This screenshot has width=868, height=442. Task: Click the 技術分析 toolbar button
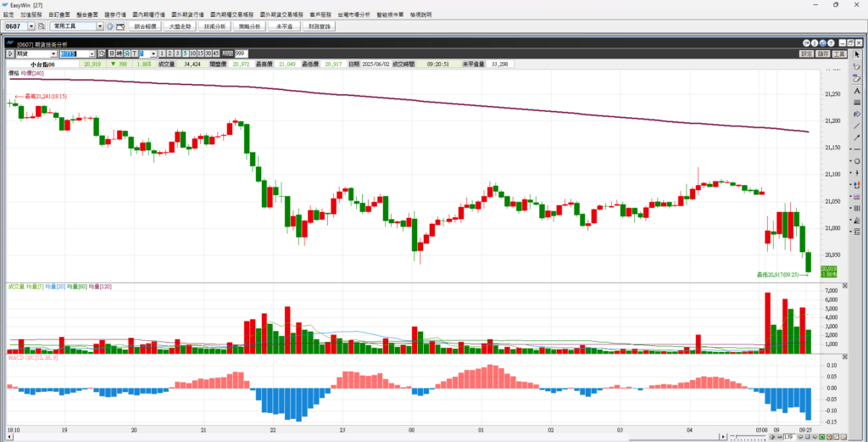pyautogui.click(x=214, y=26)
